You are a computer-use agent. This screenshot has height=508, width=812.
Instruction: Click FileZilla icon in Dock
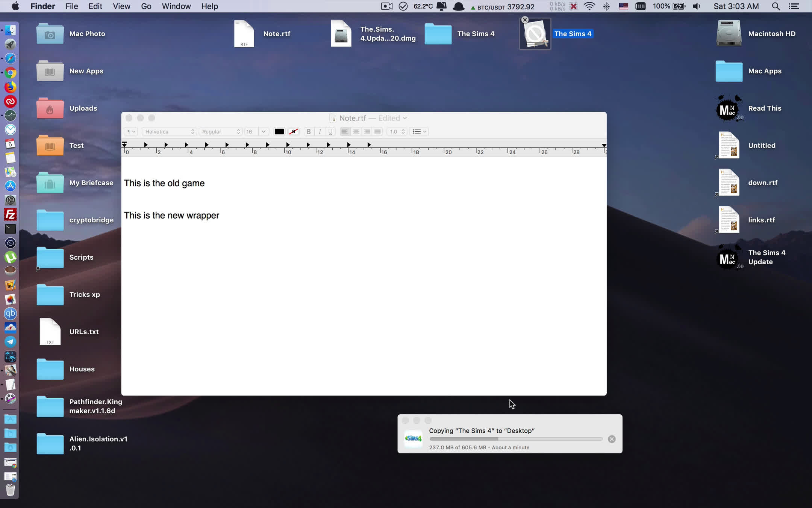click(x=10, y=214)
